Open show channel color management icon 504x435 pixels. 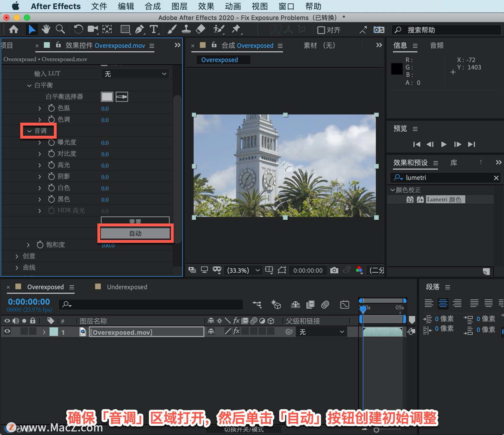[x=359, y=270]
